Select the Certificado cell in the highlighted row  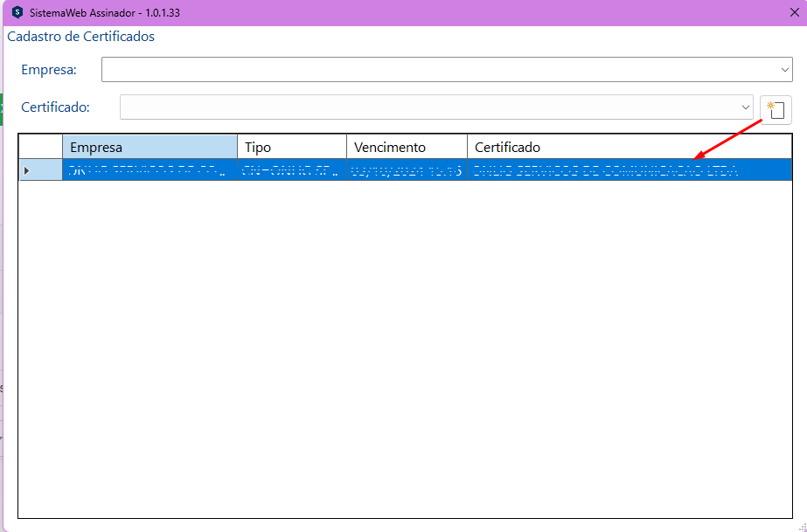click(630, 170)
